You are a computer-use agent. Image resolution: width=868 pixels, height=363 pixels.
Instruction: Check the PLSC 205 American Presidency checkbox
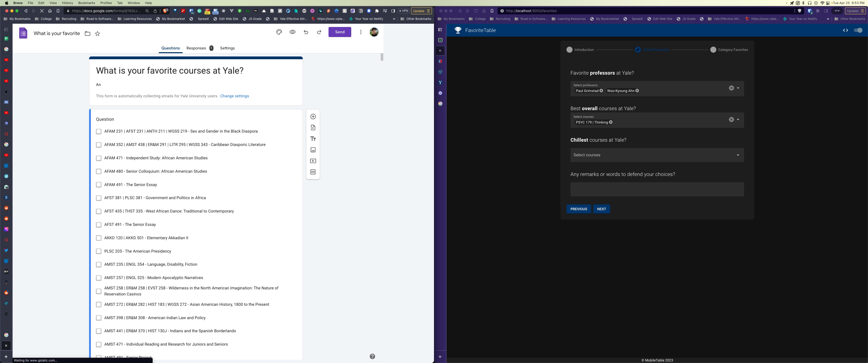[99, 251]
